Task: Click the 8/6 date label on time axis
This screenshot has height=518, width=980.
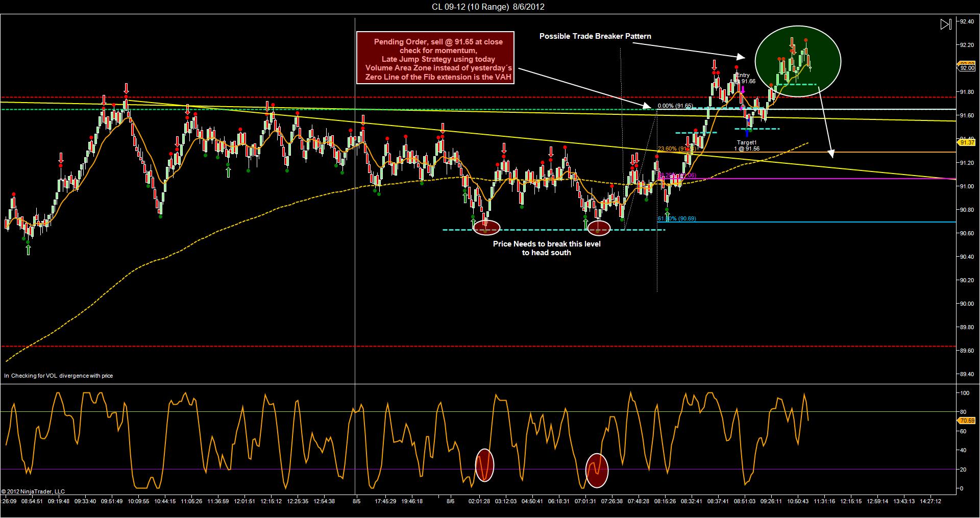Action: 450,501
